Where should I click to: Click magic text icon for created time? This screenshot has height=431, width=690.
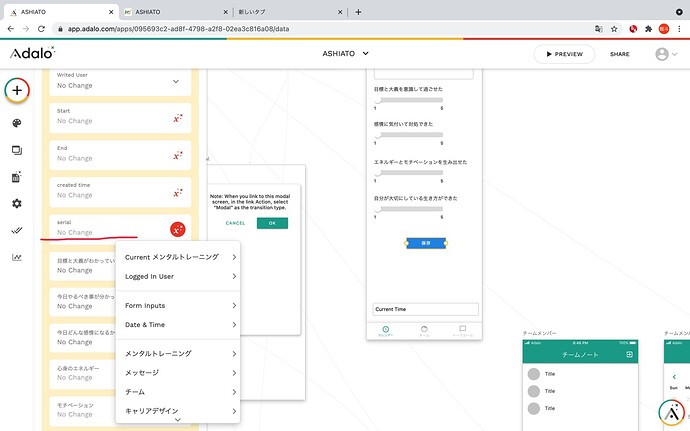pos(178,193)
